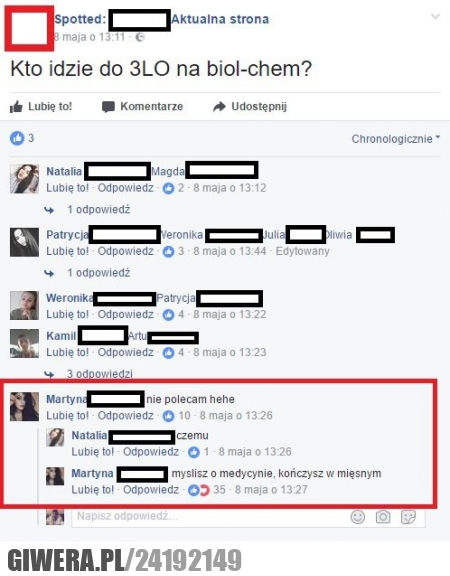Click public globe privacy icon near post time
450x576 pixels.
140,37
